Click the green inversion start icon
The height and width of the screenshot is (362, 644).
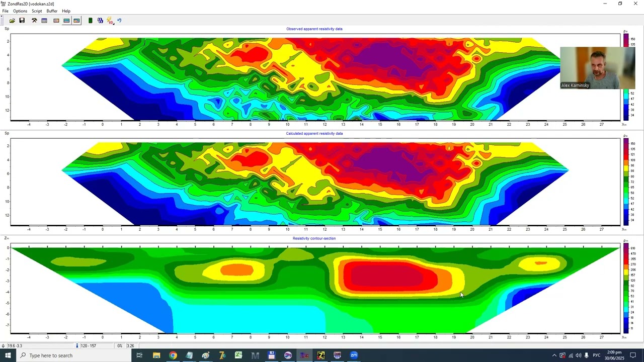coord(90,21)
